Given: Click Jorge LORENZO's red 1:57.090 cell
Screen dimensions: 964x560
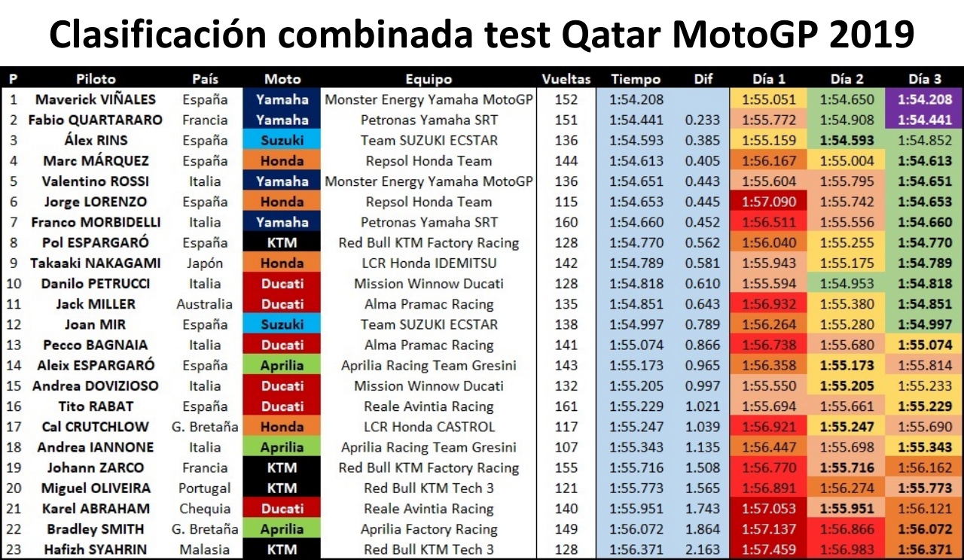Looking at the screenshot, I should pos(768,202).
